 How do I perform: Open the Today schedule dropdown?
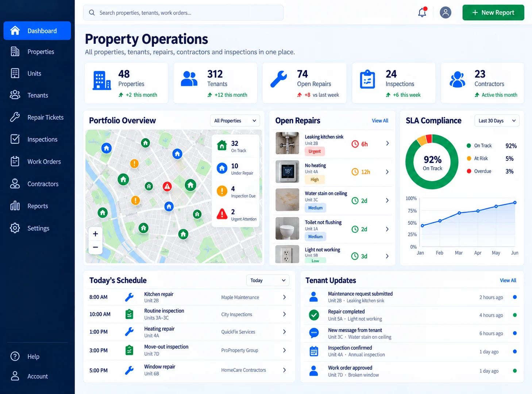[268, 280]
